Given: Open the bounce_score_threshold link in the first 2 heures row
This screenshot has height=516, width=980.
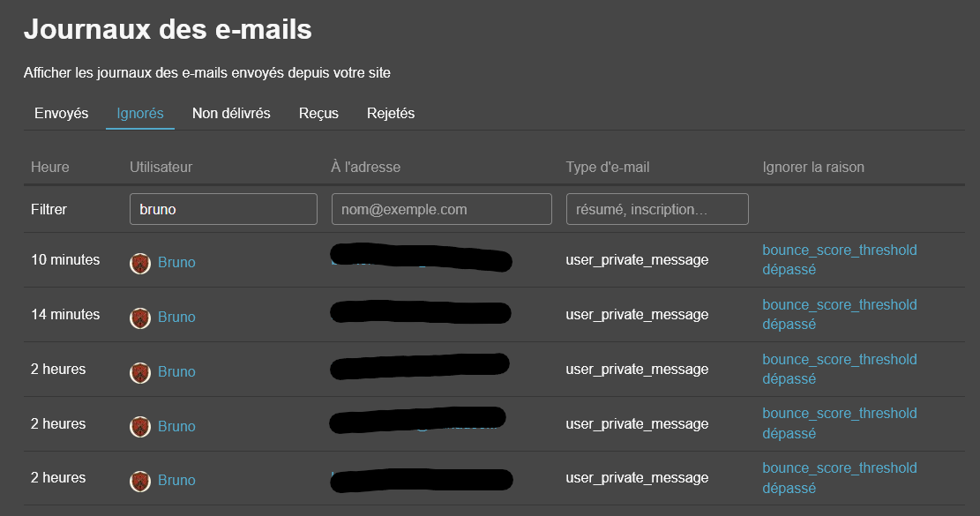Looking at the screenshot, I should click(x=839, y=360).
